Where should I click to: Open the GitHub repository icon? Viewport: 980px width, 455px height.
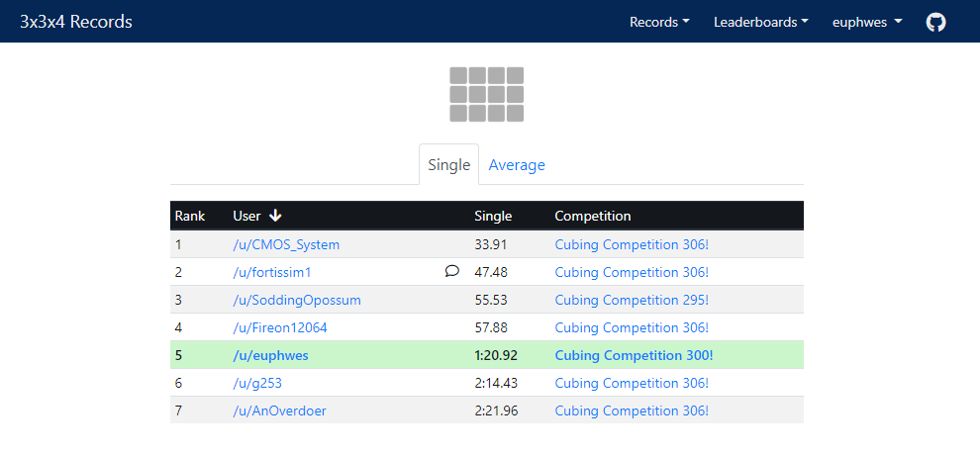point(935,23)
